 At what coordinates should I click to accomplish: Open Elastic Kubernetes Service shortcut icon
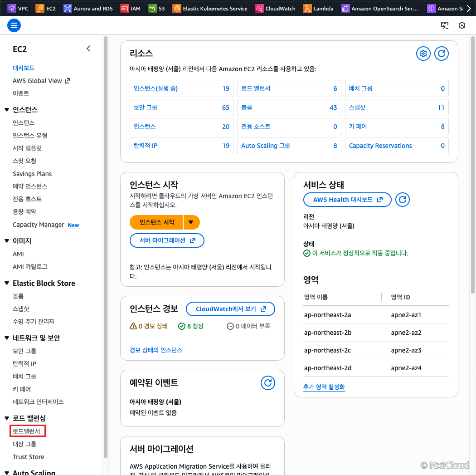tap(176, 9)
